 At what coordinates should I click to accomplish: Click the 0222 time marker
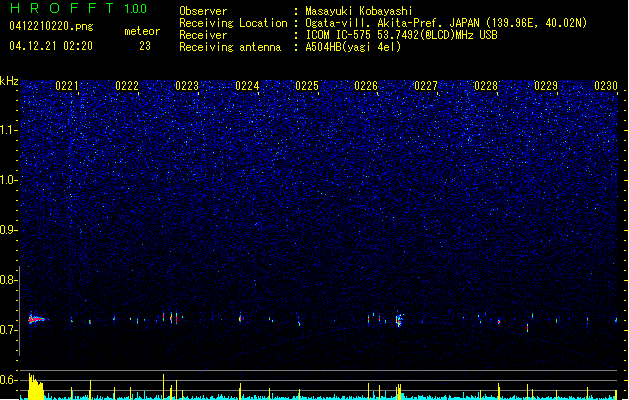click(x=127, y=86)
